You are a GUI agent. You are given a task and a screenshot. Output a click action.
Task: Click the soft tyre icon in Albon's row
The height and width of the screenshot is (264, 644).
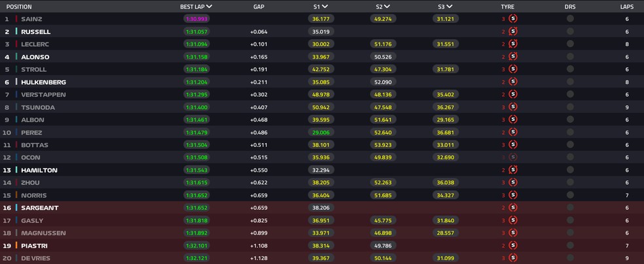513,120
